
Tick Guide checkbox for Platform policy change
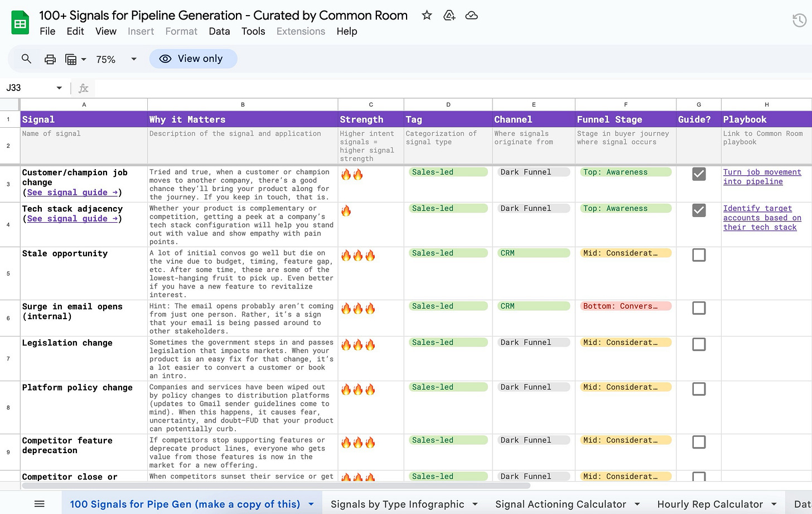(x=699, y=389)
